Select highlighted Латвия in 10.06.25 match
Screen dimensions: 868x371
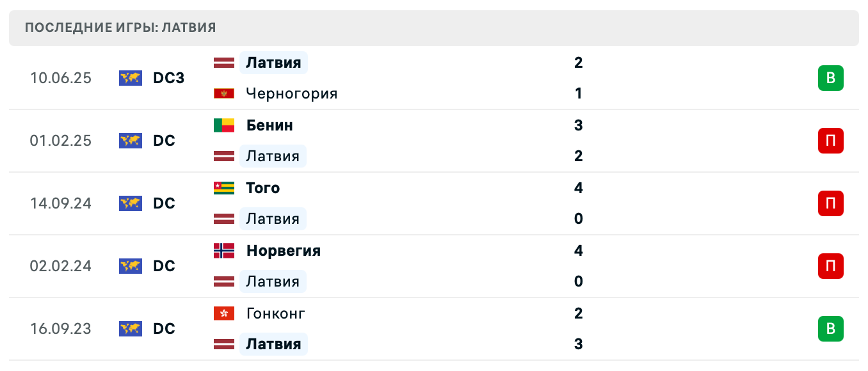pos(273,63)
